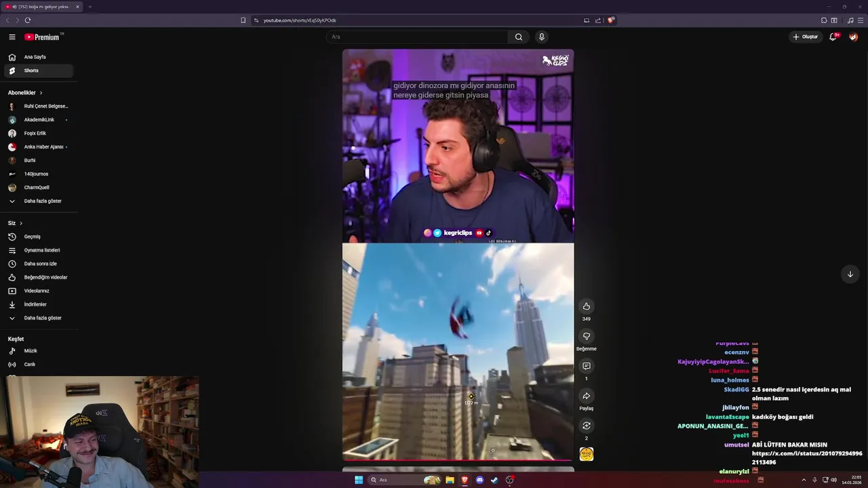
Task: Click the browser back arrow
Action: pos(7,20)
